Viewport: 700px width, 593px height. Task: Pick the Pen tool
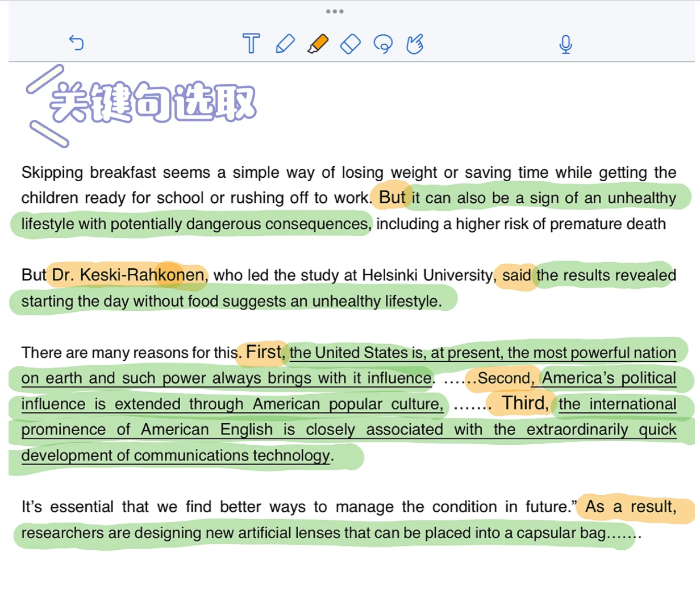[286, 44]
